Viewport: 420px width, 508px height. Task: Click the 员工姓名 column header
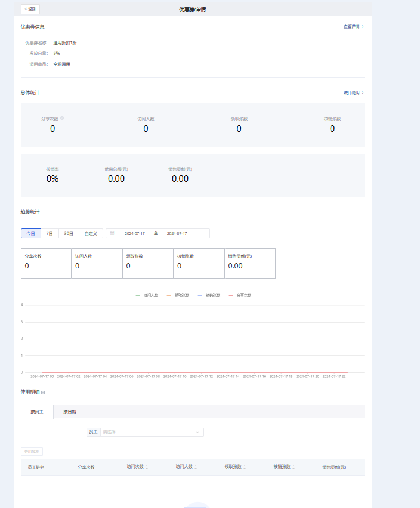[36, 467]
